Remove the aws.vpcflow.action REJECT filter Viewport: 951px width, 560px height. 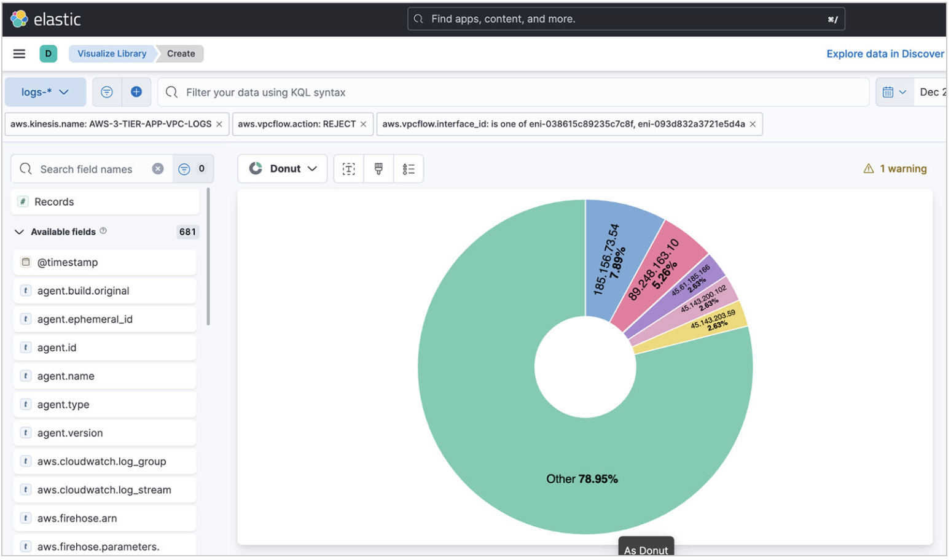(363, 123)
